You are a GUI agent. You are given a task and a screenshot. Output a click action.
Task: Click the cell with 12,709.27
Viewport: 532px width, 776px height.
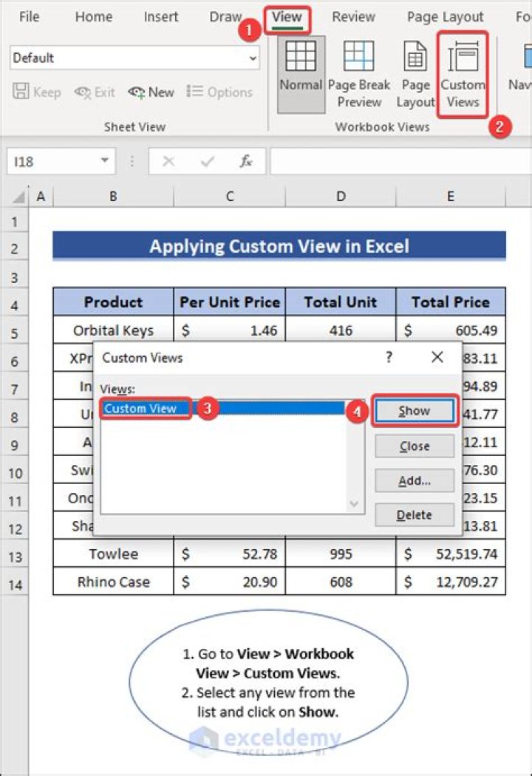pyautogui.click(x=451, y=582)
